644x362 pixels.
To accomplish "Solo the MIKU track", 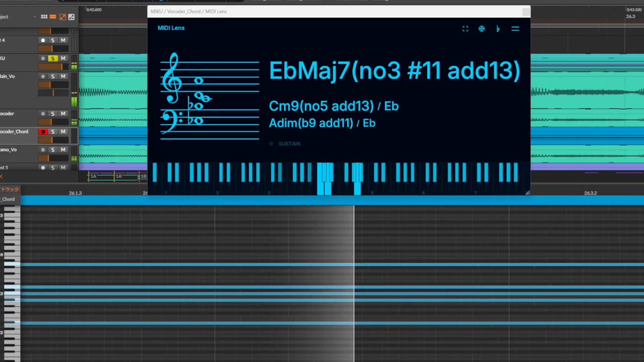I will [53, 58].
